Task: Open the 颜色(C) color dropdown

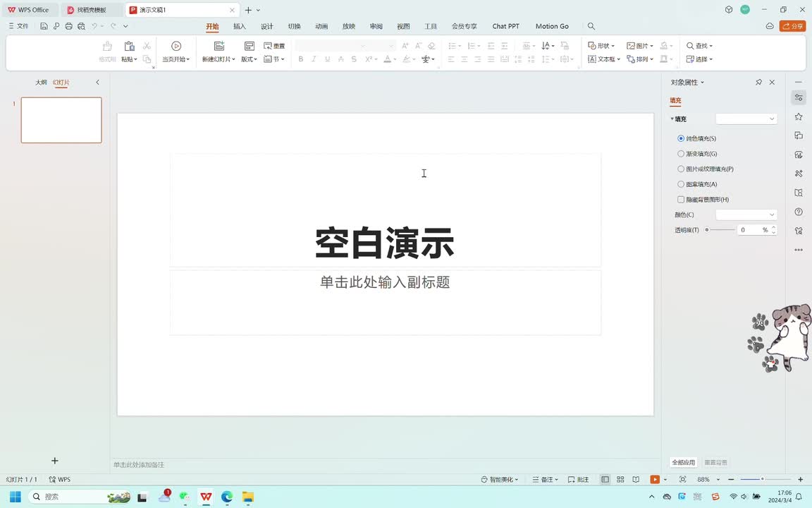Action: [x=746, y=214]
